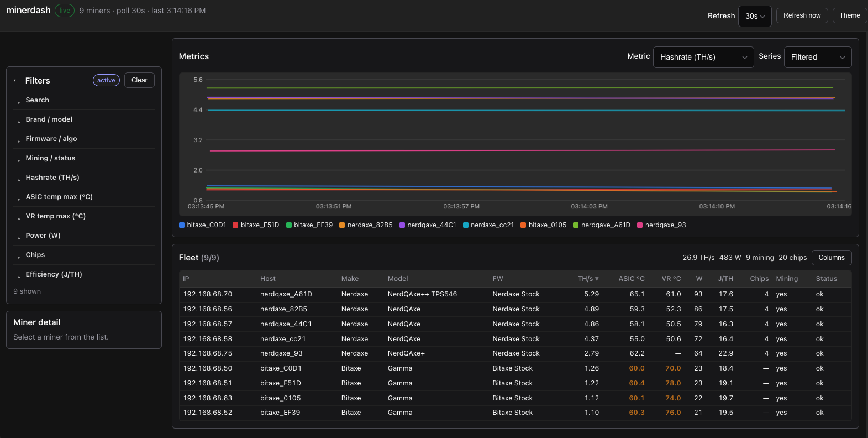Viewport: 868px width, 438px height.
Task: Expand the ASIC temp max filter
Action: coord(84,197)
